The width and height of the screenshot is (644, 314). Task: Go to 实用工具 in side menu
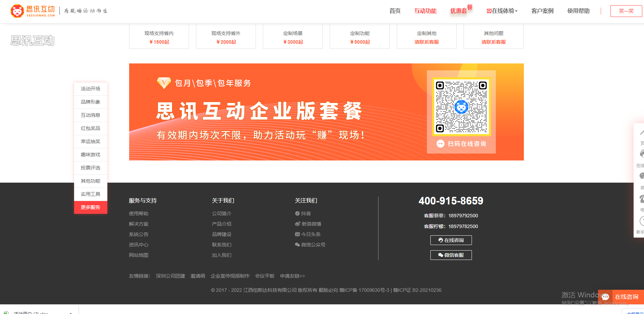click(x=91, y=194)
